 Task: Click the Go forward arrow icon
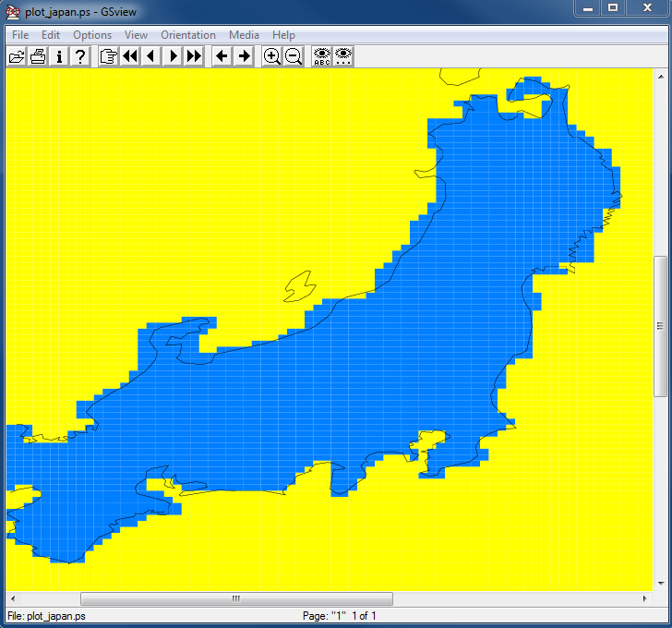pyautogui.click(x=244, y=56)
